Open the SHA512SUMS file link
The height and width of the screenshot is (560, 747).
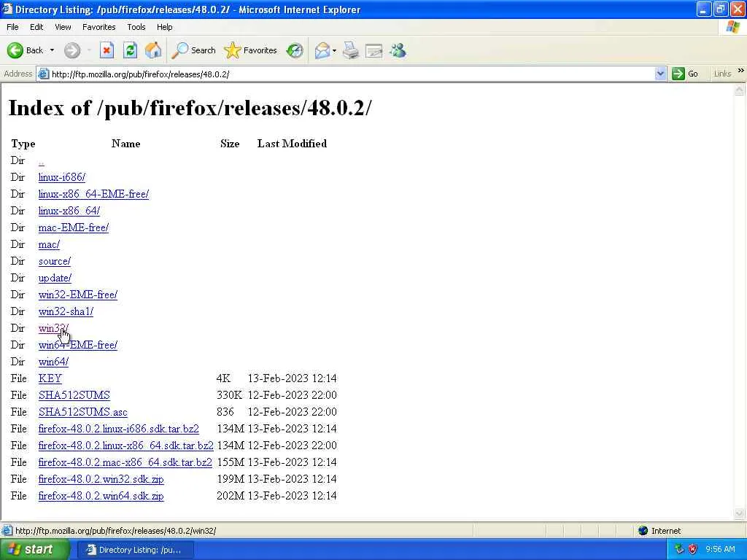pyautogui.click(x=74, y=395)
